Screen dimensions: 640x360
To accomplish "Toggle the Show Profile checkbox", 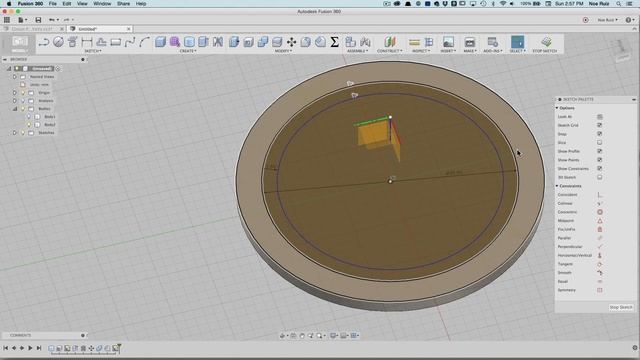I will (600, 151).
